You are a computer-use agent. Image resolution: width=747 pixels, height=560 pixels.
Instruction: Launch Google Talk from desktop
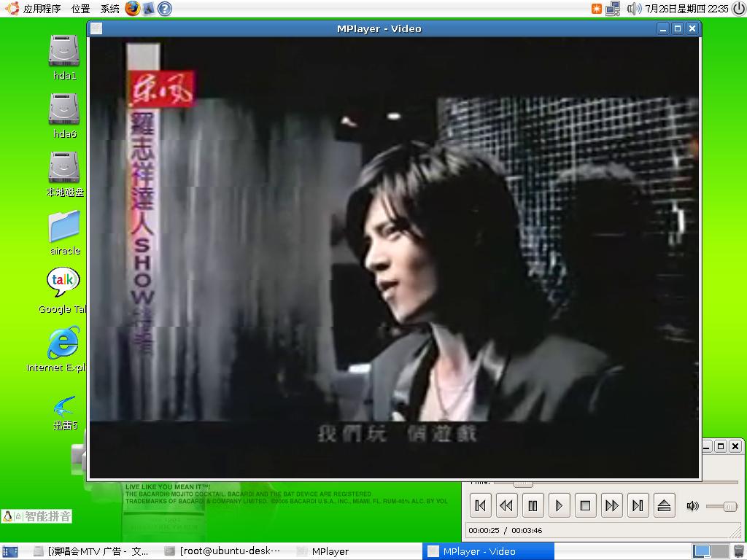pyautogui.click(x=63, y=290)
